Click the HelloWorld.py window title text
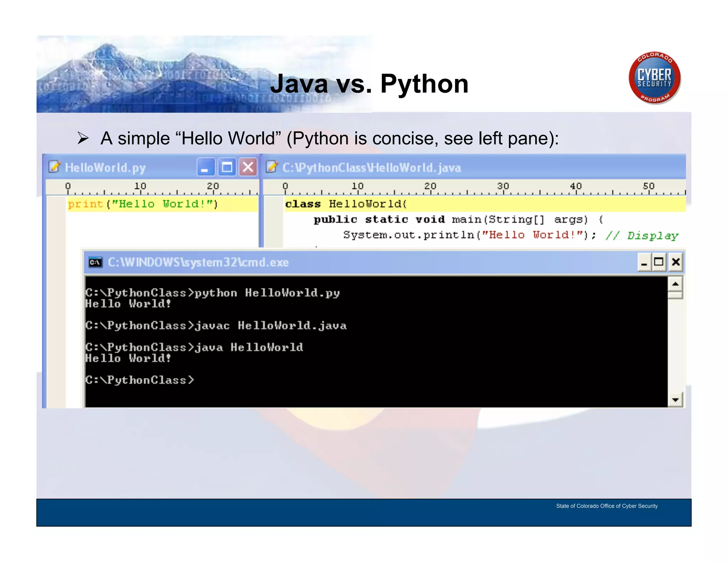This screenshot has height=562, width=728. (x=105, y=167)
